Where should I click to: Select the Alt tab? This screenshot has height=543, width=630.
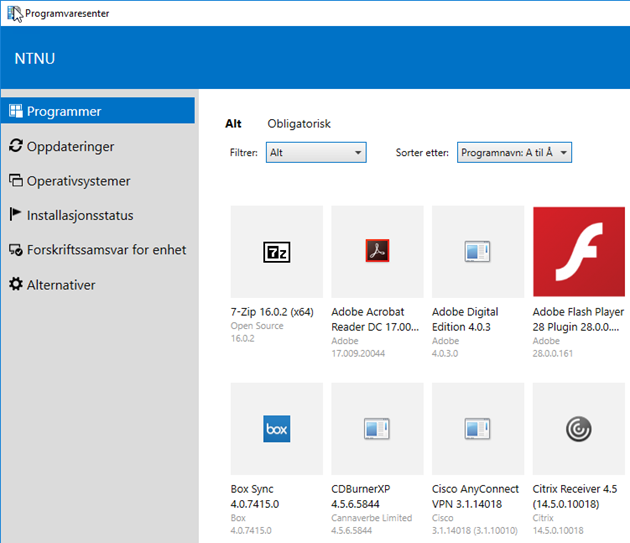[x=233, y=123]
